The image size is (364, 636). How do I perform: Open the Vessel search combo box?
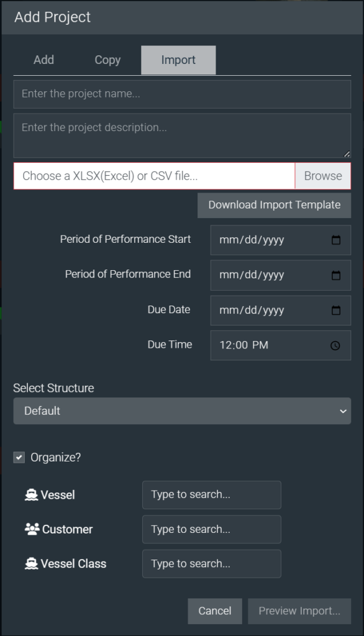click(211, 495)
